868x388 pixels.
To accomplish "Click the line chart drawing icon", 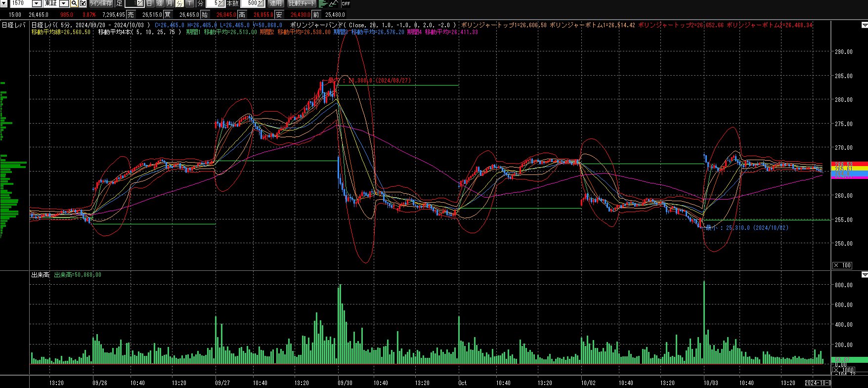I will coord(334,3).
